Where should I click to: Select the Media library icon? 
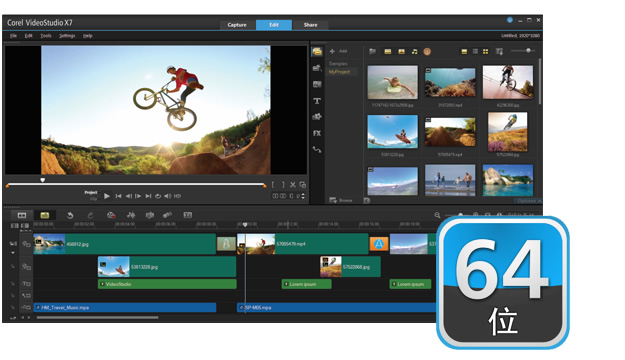pyautogui.click(x=317, y=51)
